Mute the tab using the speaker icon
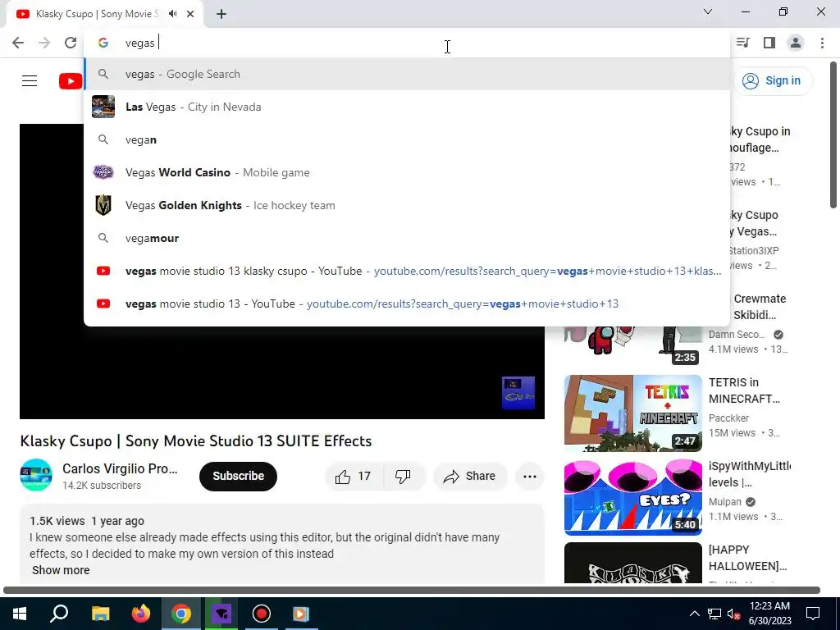This screenshot has height=630, width=840. click(x=172, y=14)
